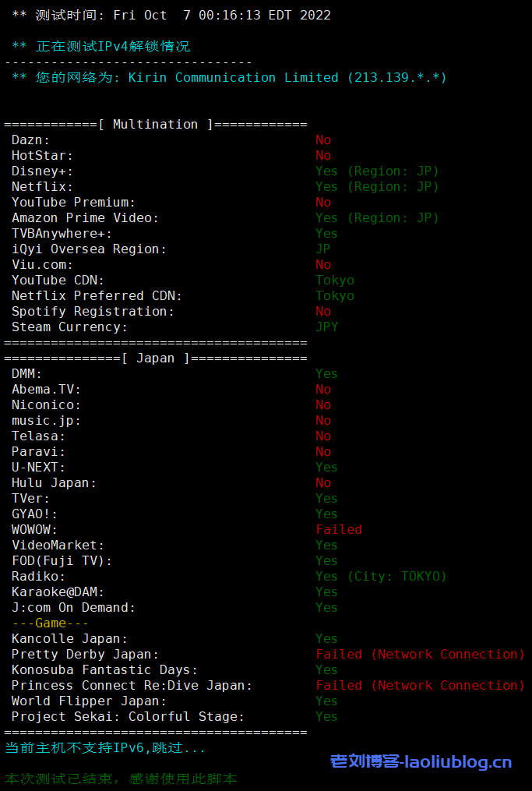Click the Japan section header
Image resolution: width=532 pixels, height=791 pixels.
point(156,358)
